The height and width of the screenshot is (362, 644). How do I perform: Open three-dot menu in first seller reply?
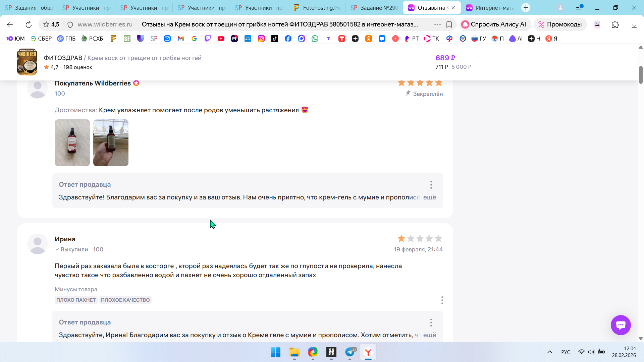click(431, 185)
